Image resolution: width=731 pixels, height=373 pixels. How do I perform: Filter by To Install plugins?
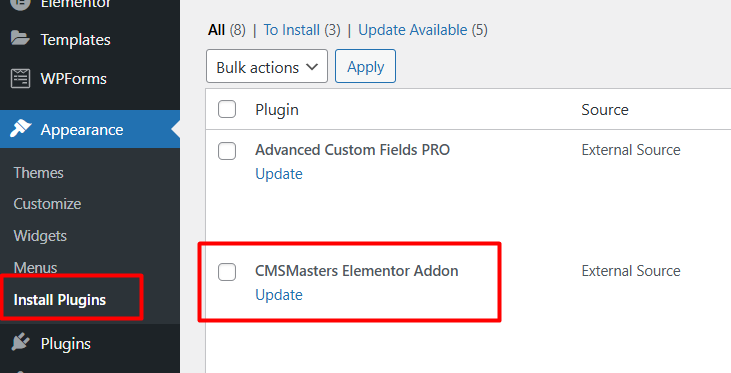point(302,30)
